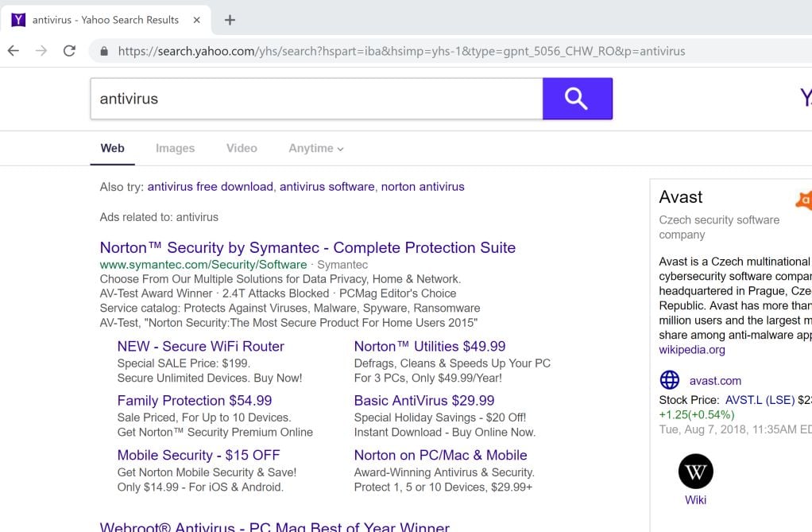
Task: Click the globe icon beside avast.com
Action: pyautogui.click(x=670, y=380)
